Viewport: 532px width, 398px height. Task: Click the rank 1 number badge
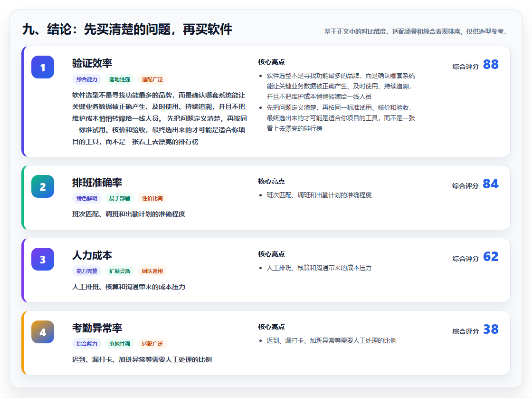coord(43,67)
